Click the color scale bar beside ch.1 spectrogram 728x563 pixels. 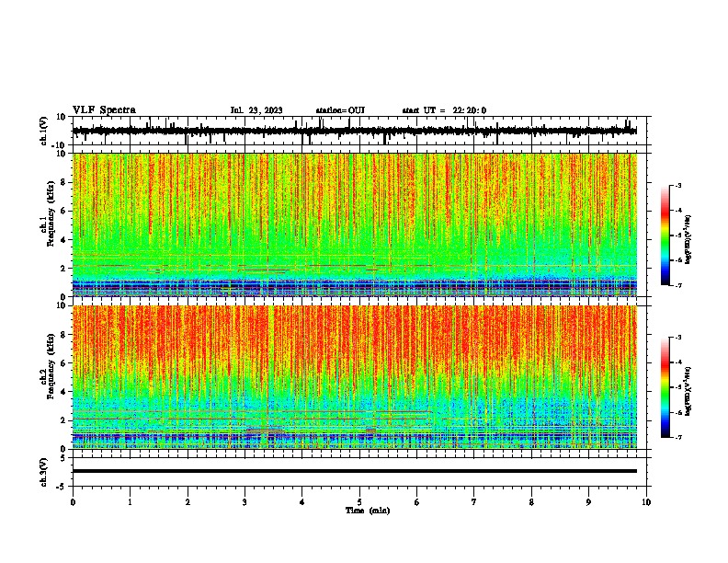tap(665, 236)
